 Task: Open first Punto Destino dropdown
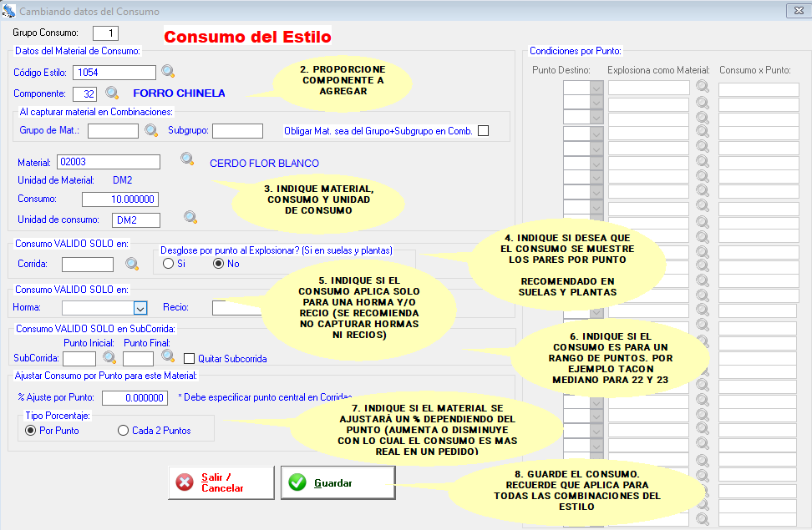tap(596, 88)
